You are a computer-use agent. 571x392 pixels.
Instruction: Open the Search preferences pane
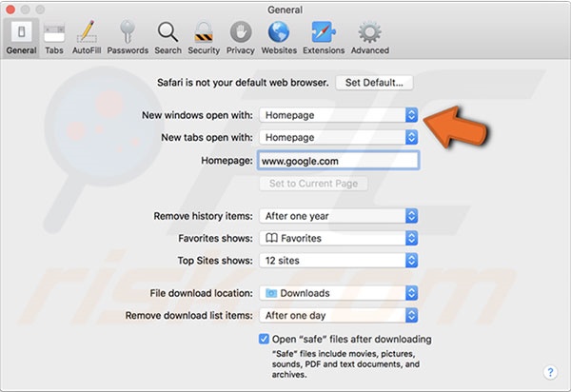coord(167,37)
